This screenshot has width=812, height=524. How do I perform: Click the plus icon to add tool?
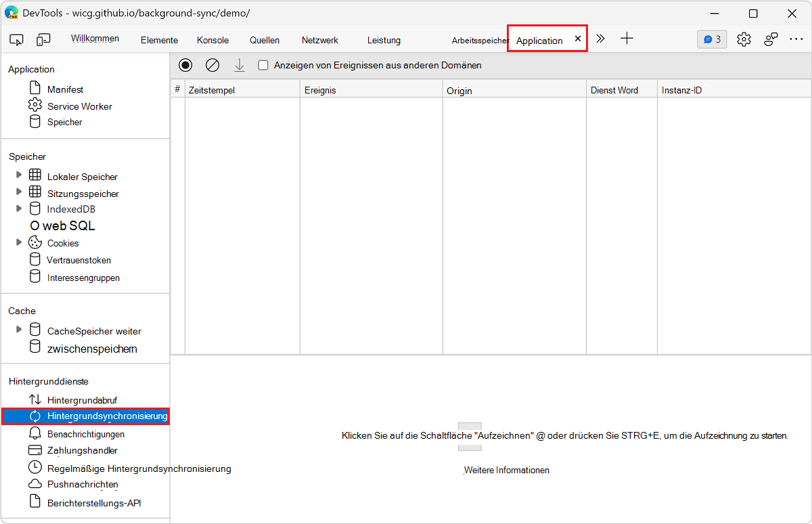[x=627, y=39]
